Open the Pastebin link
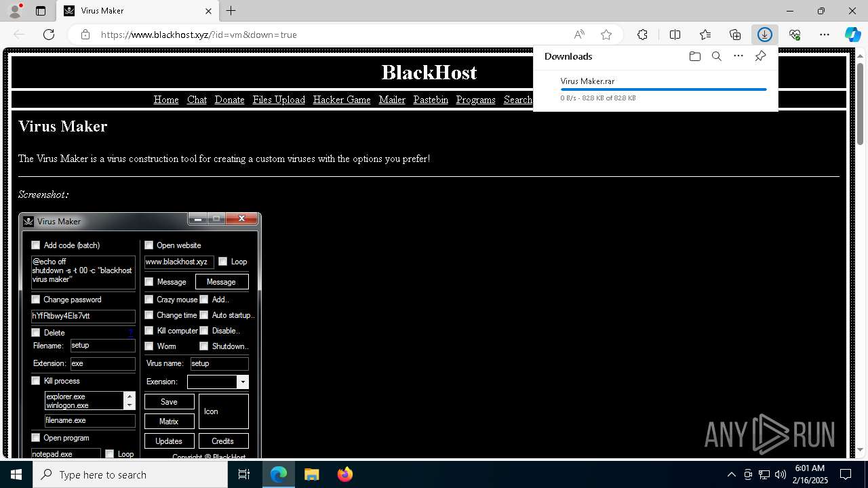The width and height of the screenshot is (868, 488). (x=431, y=100)
